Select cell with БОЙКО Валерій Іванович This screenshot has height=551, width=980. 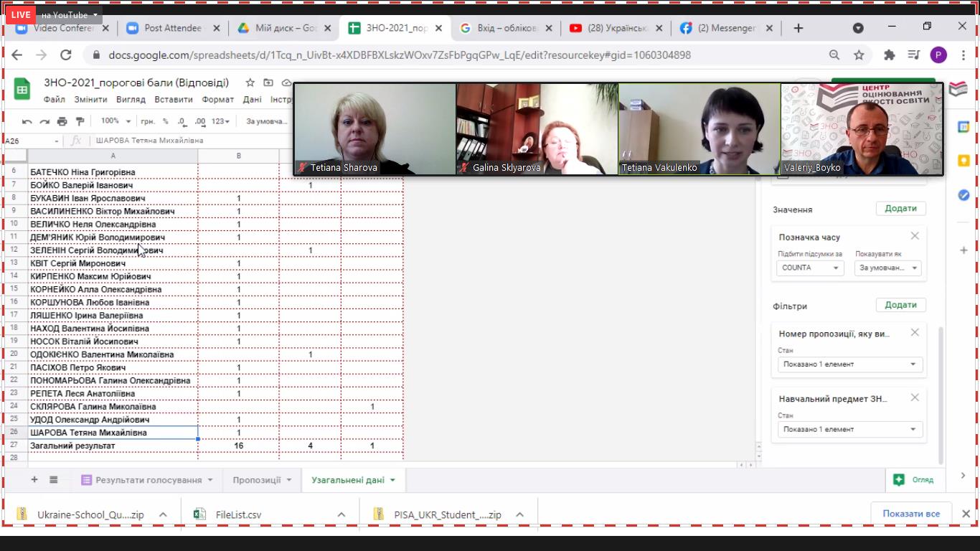pyautogui.click(x=113, y=185)
